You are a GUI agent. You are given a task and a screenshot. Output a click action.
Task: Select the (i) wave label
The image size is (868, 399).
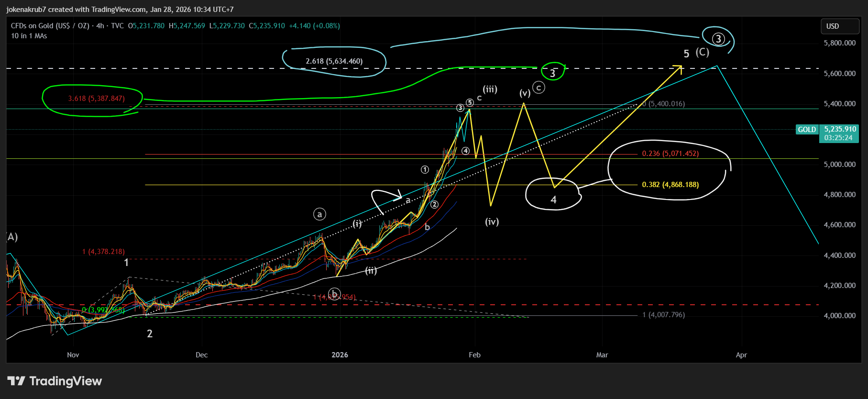point(357,224)
